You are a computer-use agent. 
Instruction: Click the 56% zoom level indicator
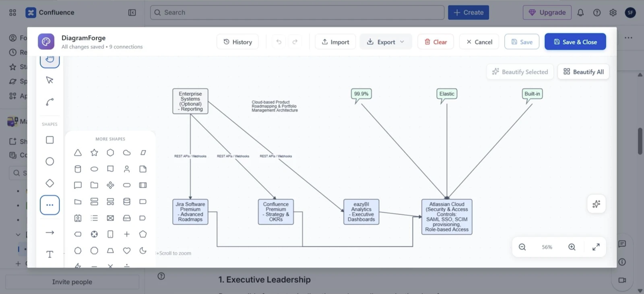(547, 247)
